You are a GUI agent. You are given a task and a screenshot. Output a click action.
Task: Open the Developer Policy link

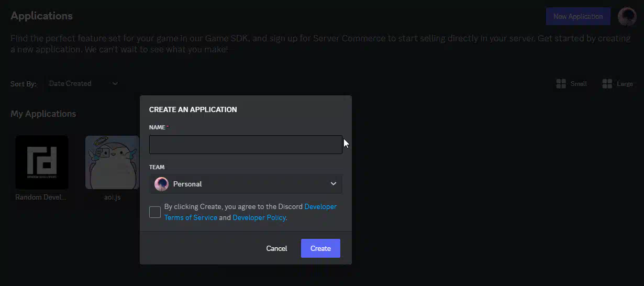click(259, 217)
